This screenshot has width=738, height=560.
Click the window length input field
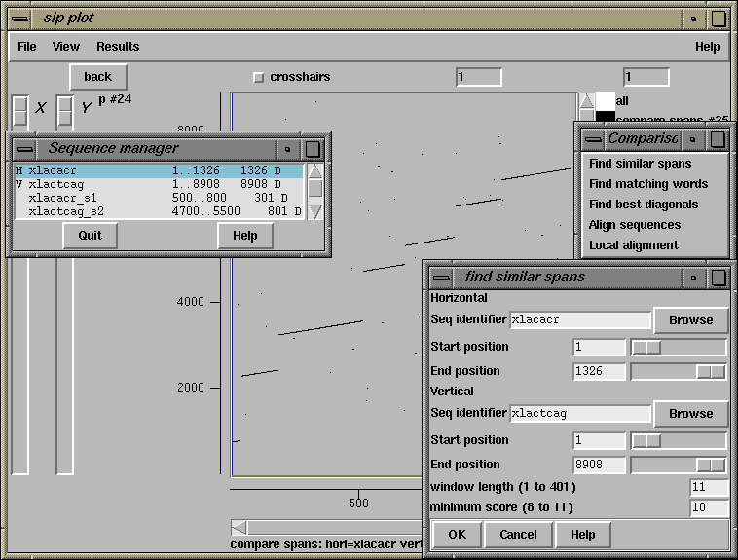pos(709,487)
